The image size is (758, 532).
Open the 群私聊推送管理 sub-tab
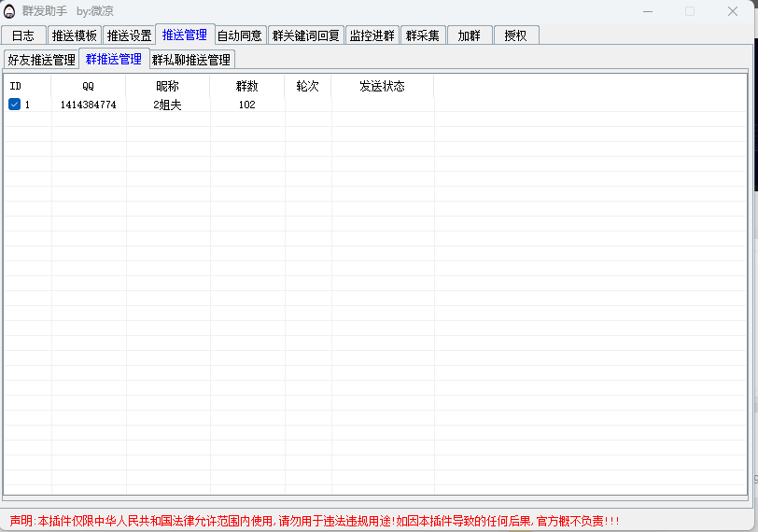click(x=190, y=60)
